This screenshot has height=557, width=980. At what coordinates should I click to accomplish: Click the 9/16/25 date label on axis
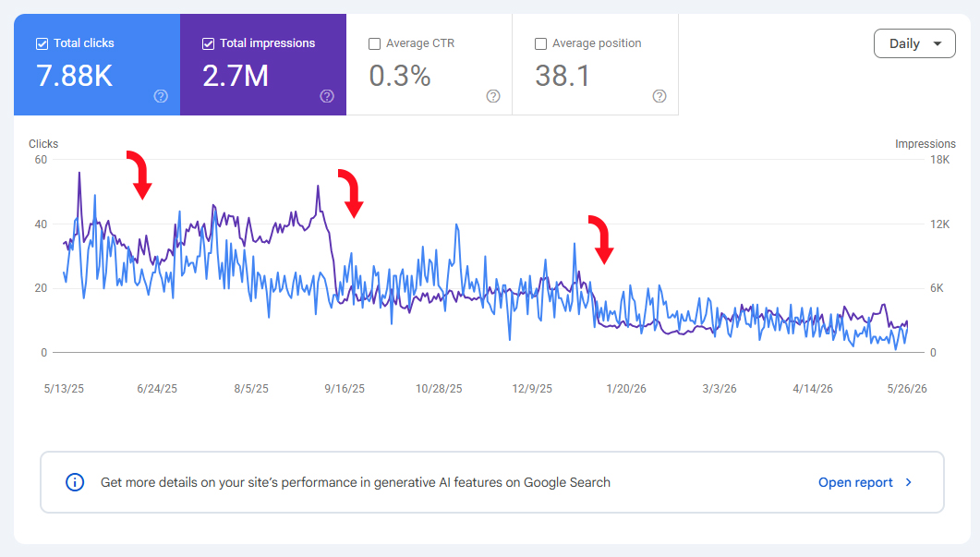[345, 389]
